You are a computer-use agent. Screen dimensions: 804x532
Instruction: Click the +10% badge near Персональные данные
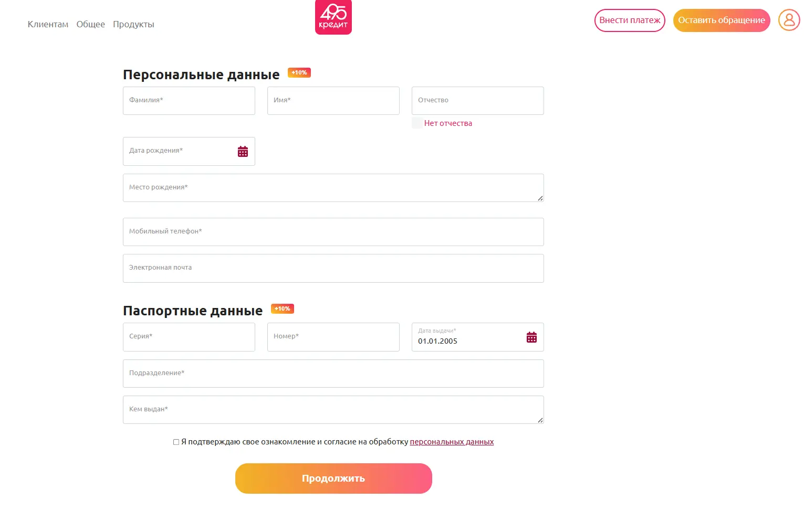coord(299,73)
